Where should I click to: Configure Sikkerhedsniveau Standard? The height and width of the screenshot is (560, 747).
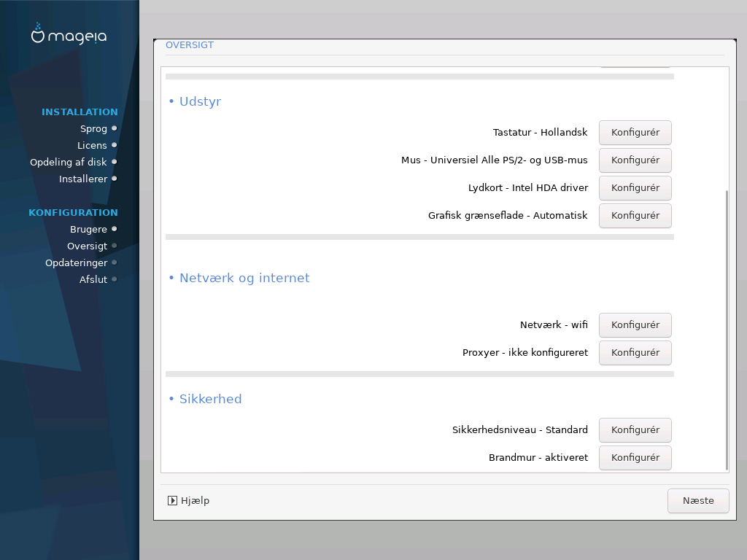tap(635, 429)
